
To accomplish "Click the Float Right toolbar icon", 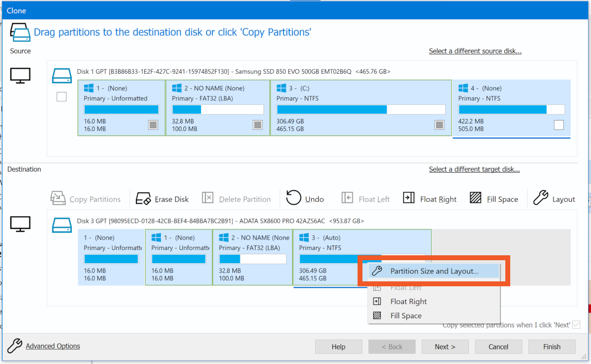I will click(x=409, y=198).
